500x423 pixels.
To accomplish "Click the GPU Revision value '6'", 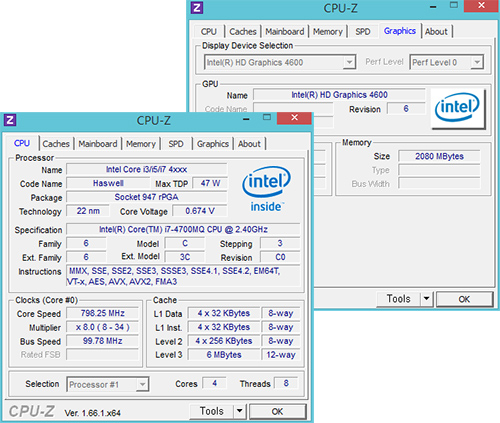I will pyautogui.click(x=406, y=109).
